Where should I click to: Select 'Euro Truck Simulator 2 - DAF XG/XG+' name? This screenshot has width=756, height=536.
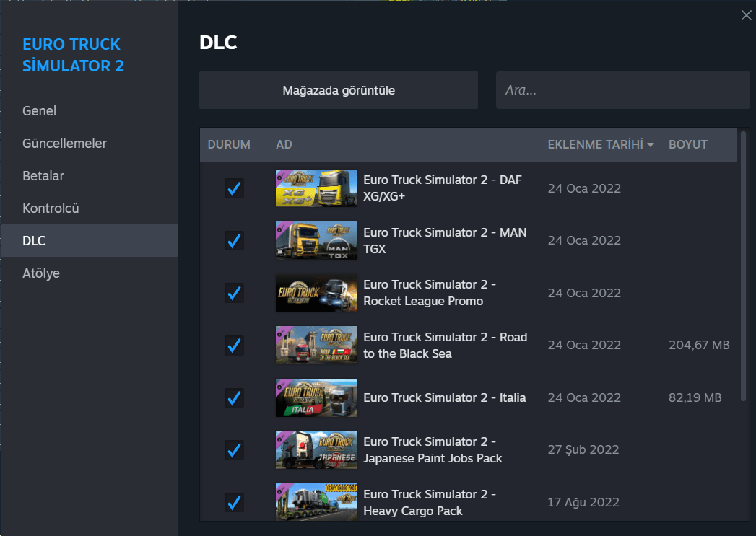(x=442, y=188)
